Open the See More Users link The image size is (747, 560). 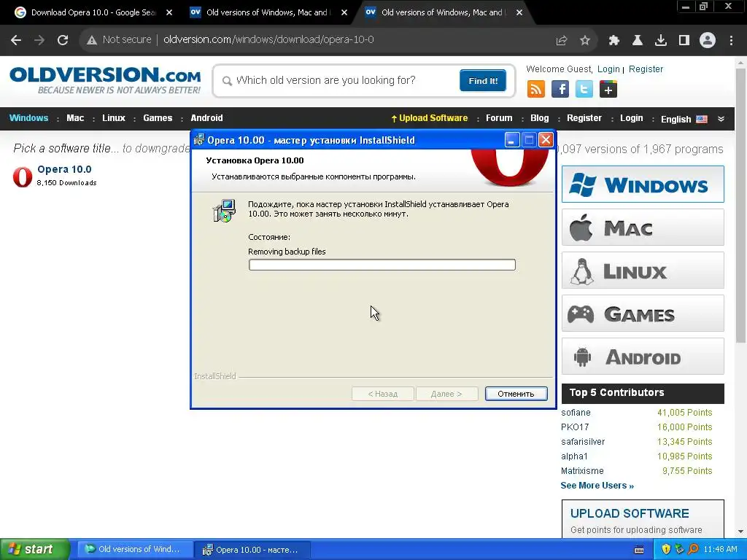[597, 485]
